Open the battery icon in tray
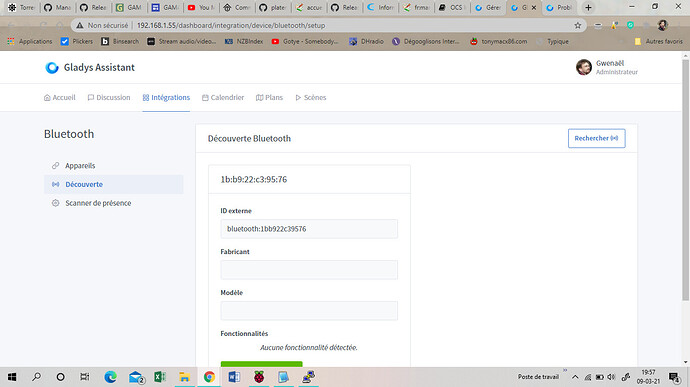The height and width of the screenshot is (387, 690). 599,377
